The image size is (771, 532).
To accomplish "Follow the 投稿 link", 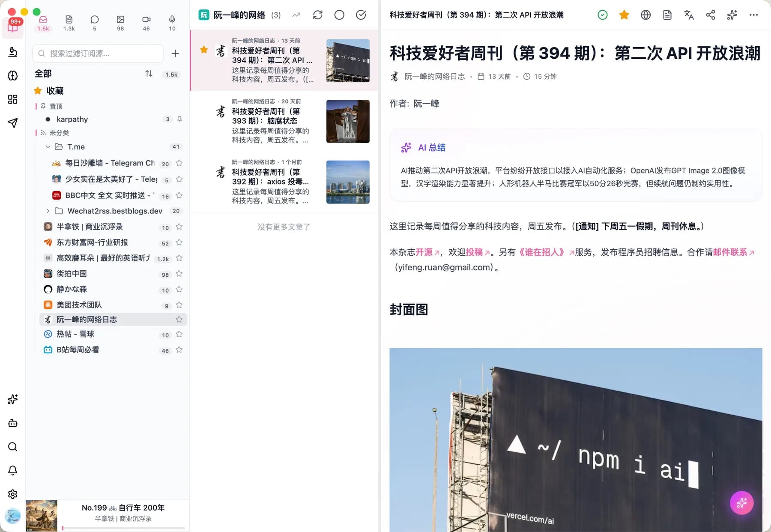I will point(478,252).
